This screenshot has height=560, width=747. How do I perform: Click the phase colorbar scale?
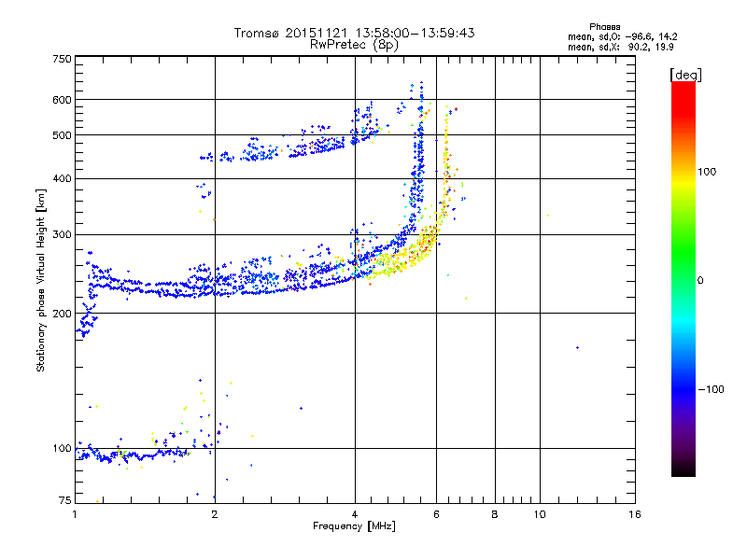point(684,278)
